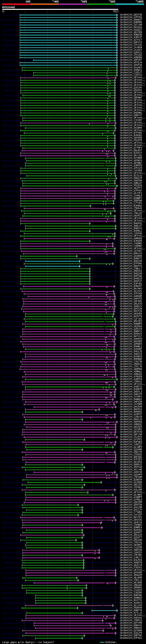Open the UniRef100_A9SWY0 entry
The image size is (146, 644).
click(131, 161)
